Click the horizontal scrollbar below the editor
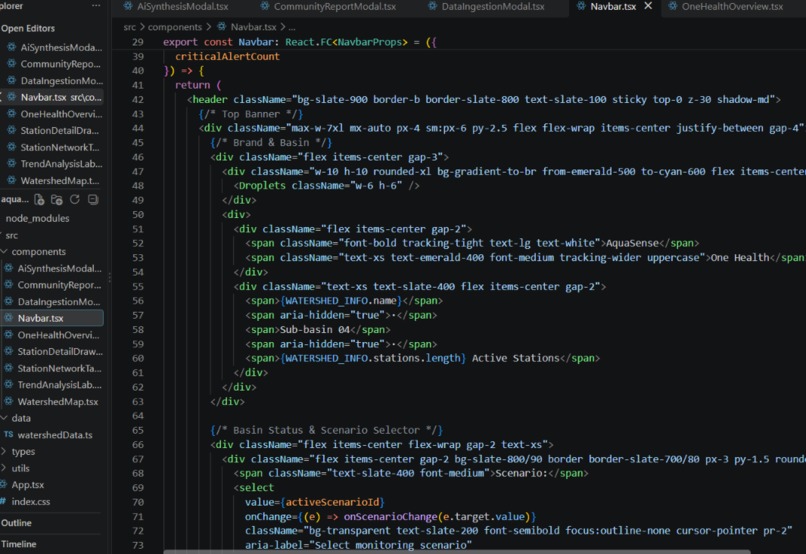The image size is (806, 554). click(x=456, y=551)
